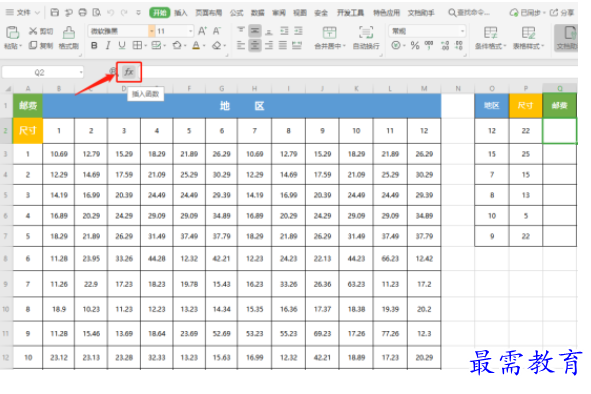Click the Share button

[x=562, y=13]
